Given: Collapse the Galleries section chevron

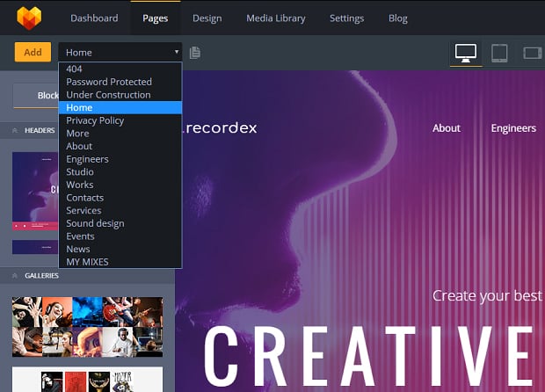Looking at the screenshot, I should [15, 276].
